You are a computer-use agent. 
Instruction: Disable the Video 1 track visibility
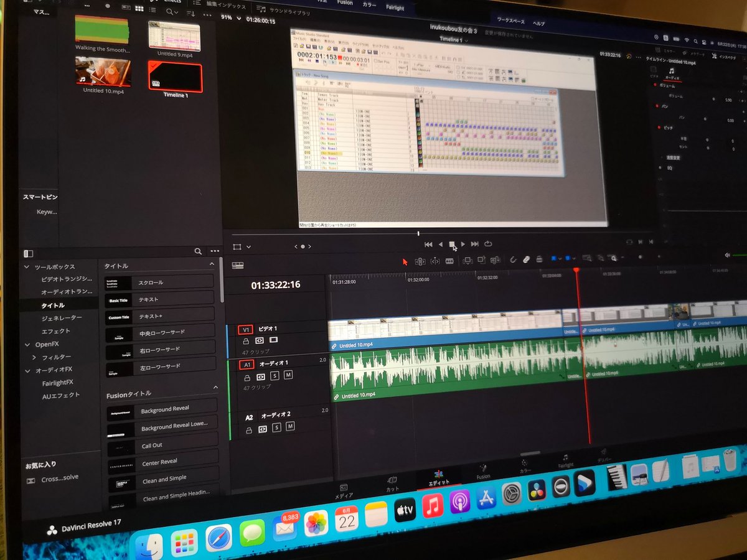click(273, 340)
